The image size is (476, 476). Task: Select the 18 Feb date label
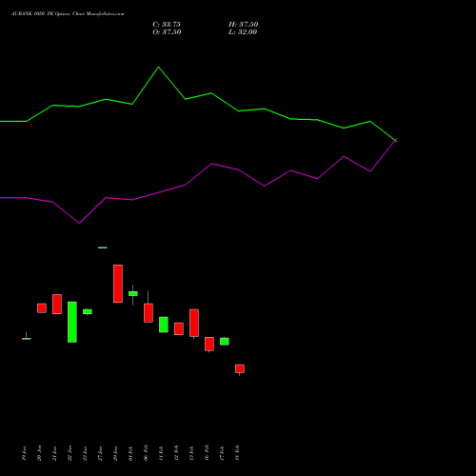tap(237, 453)
